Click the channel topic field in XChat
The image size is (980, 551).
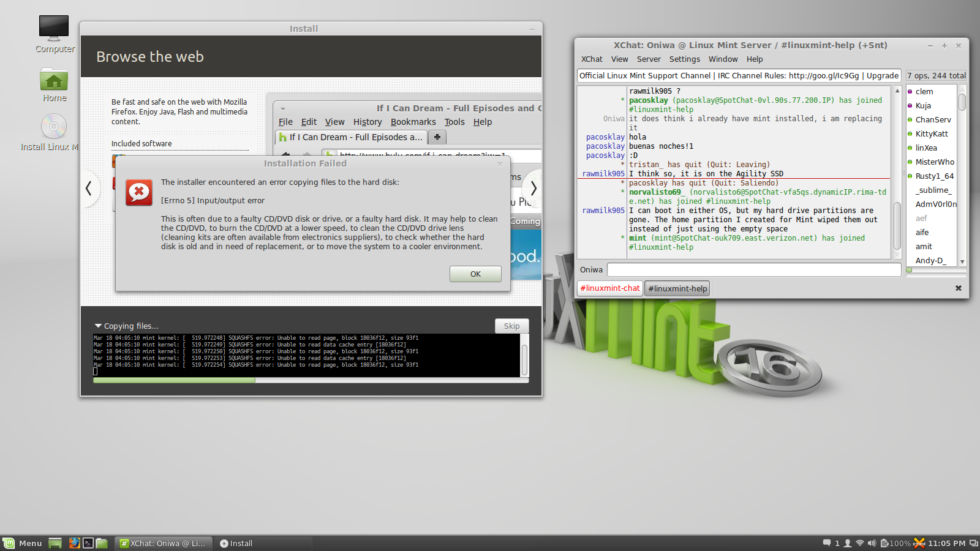coord(739,75)
